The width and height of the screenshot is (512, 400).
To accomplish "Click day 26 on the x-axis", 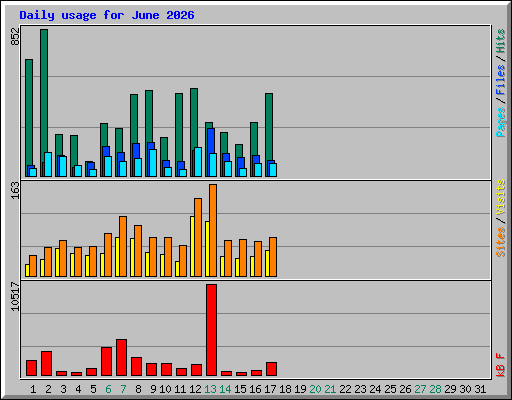I will point(405,389).
